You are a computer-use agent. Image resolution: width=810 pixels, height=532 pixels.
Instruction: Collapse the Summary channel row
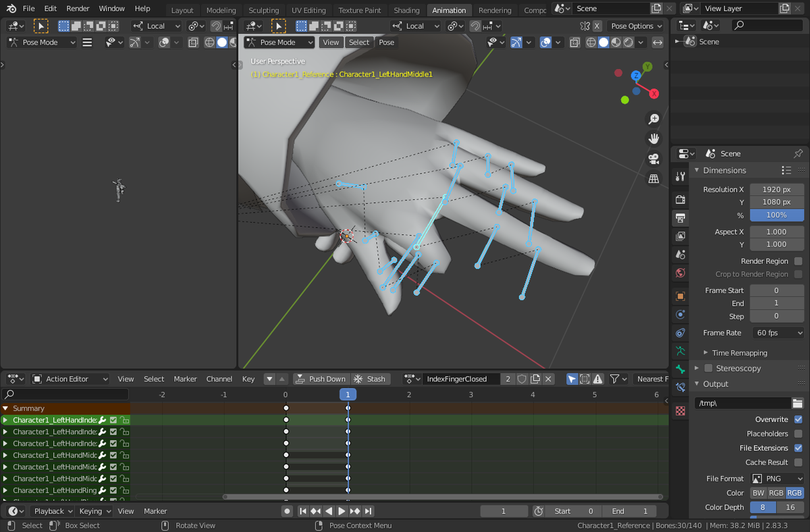(x=5, y=408)
